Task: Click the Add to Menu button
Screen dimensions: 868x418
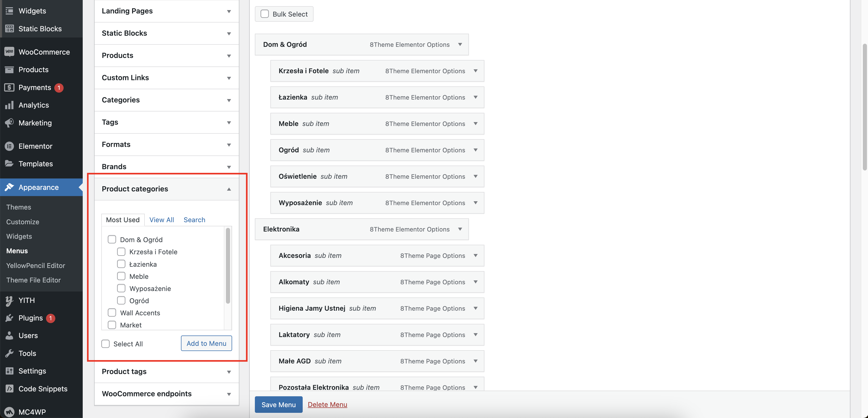Action: (206, 343)
